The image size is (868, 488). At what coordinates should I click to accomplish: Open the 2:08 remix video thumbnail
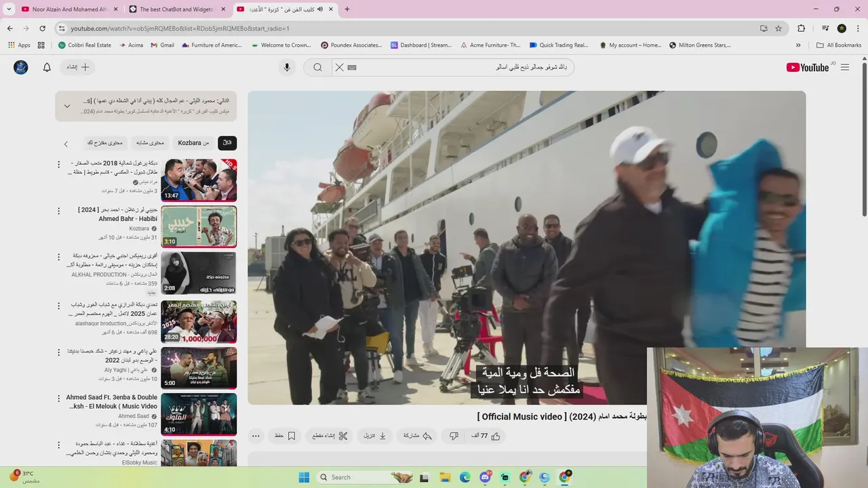click(x=199, y=272)
